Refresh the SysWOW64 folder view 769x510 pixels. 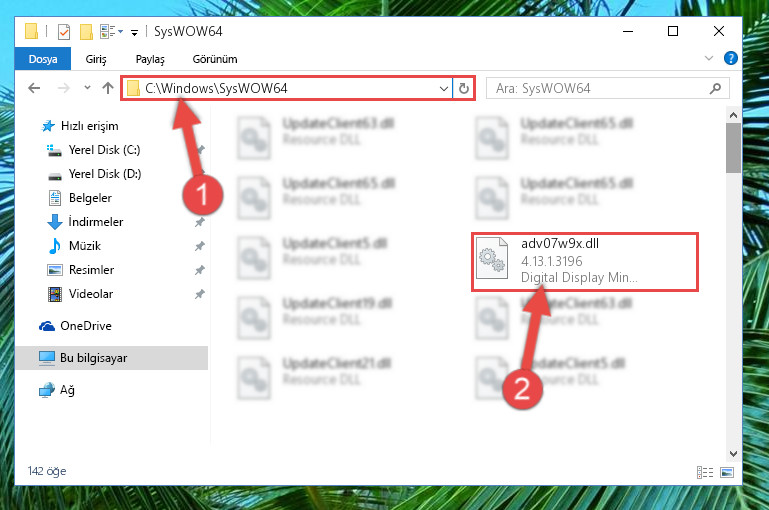[x=463, y=89]
